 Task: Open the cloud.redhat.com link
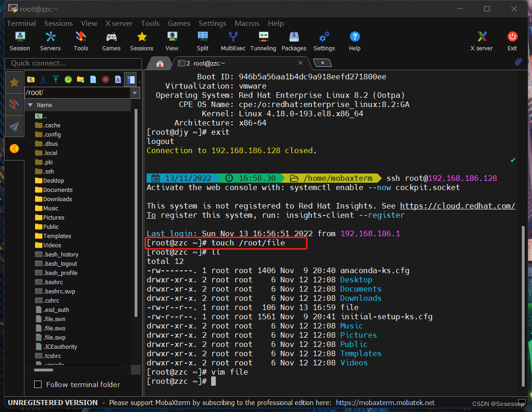(x=457, y=206)
